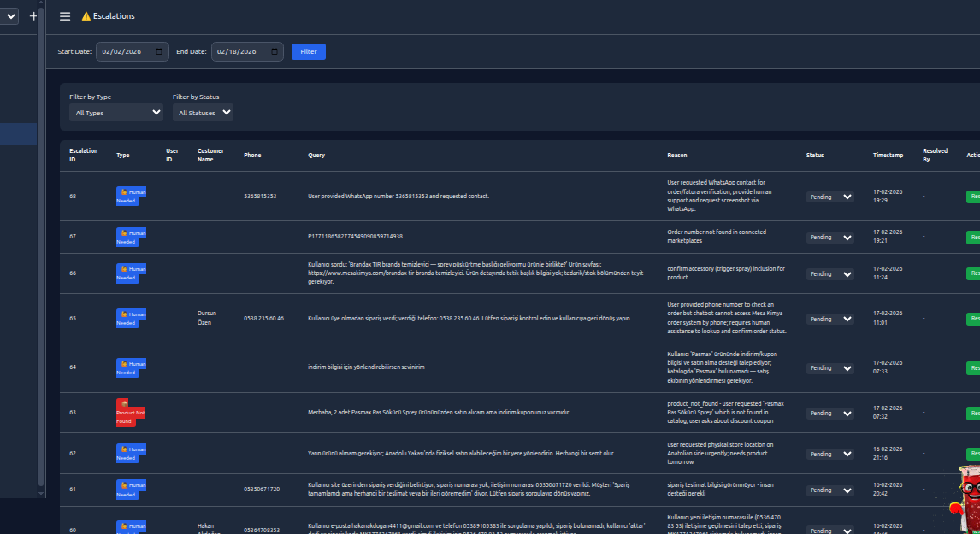The image size is (980, 534).
Task: Open the All Types filter dropdown
Action: [x=115, y=112]
